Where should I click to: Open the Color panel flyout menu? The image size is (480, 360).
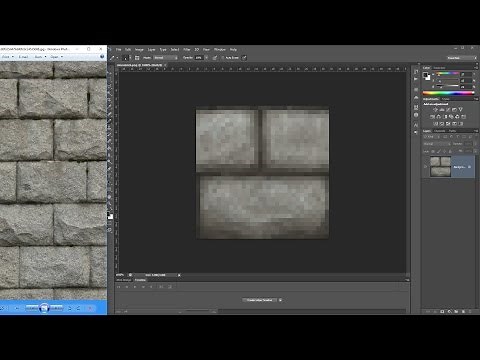pyautogui.click(x=476, y=68)
